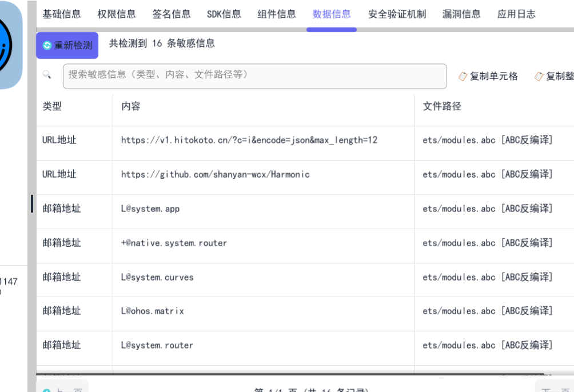This screenshot has width=574, height=392.
Task: Open the 组件信息 tab
Action: [x=277, y=14]
